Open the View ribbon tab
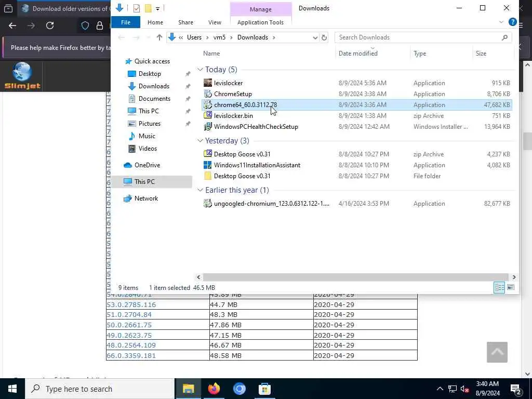Viewport: 532px width, 399px height. click(x=215, y=22)
